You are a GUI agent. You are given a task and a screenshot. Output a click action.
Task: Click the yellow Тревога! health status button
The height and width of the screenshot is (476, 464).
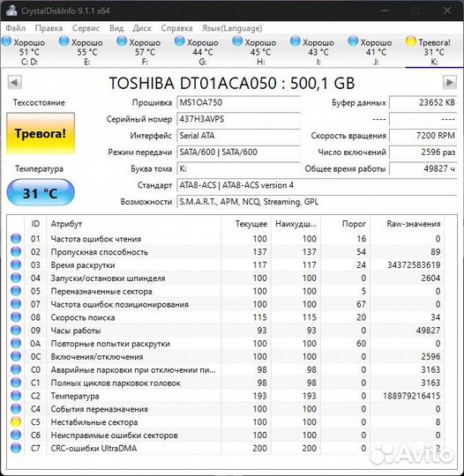tap(41, 133)
